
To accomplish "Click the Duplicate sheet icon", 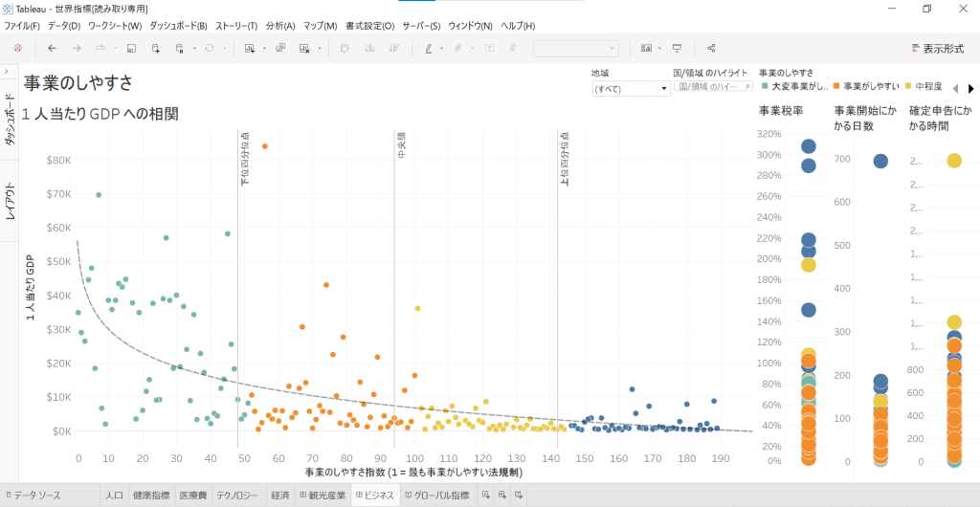I will pyautogui.click(x=280, y=48).
